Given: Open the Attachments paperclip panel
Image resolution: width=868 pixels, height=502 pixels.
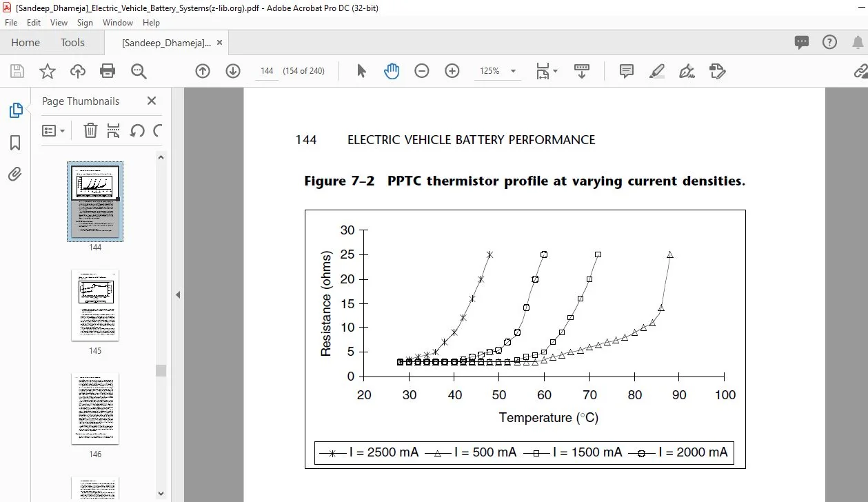Looking at the screenshot, I should coord(15,174).
